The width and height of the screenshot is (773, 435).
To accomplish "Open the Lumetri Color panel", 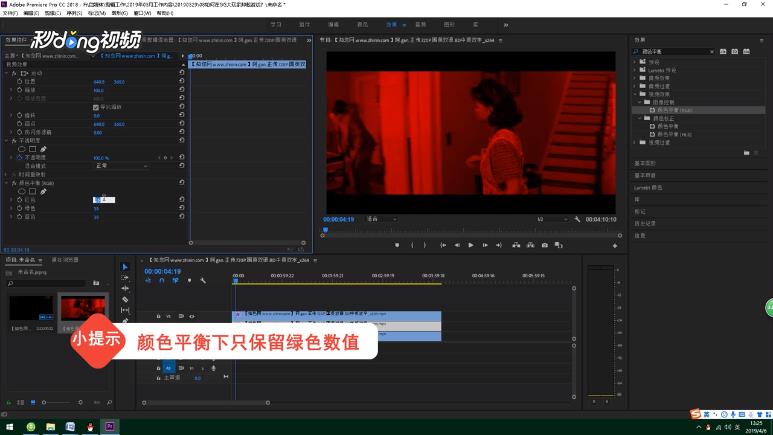I will point(648,188).
